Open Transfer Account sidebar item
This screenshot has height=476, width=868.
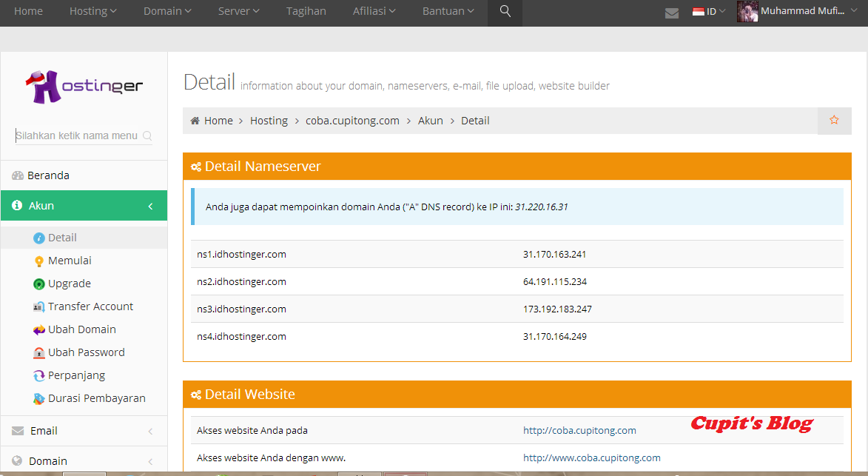pos(91,306)
